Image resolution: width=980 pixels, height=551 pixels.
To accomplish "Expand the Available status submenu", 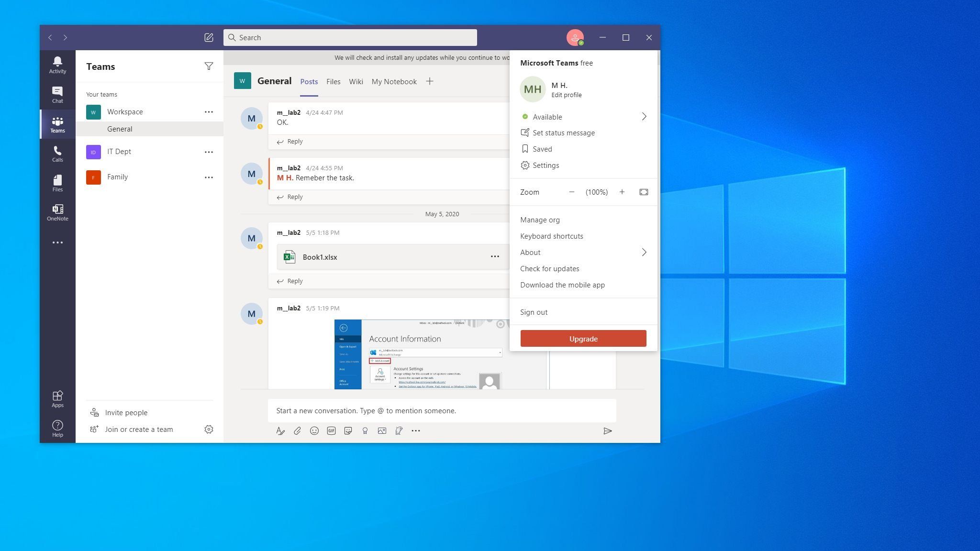I will click(644, 117).
